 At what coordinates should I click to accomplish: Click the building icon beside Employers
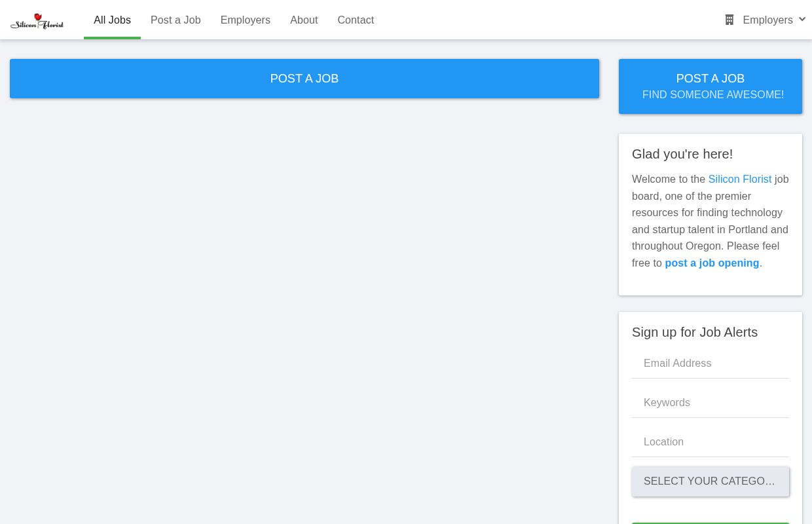coord(729,20)
